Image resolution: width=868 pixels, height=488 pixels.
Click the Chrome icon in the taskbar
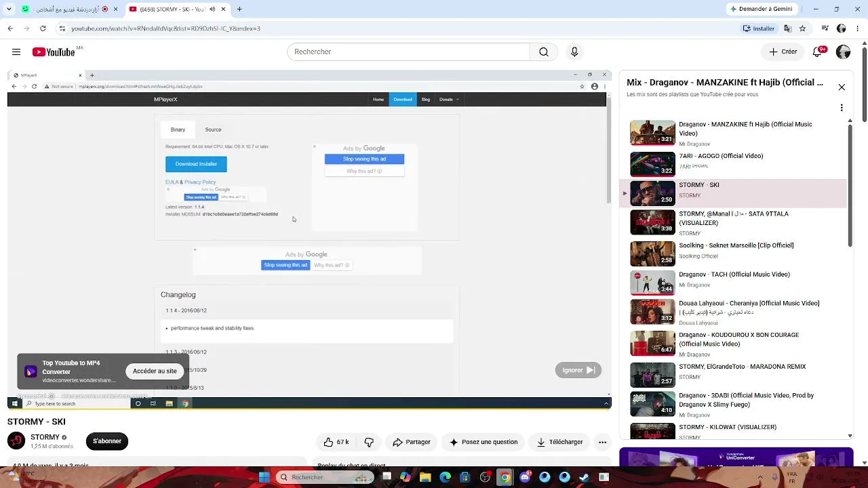tap(505, 477)
